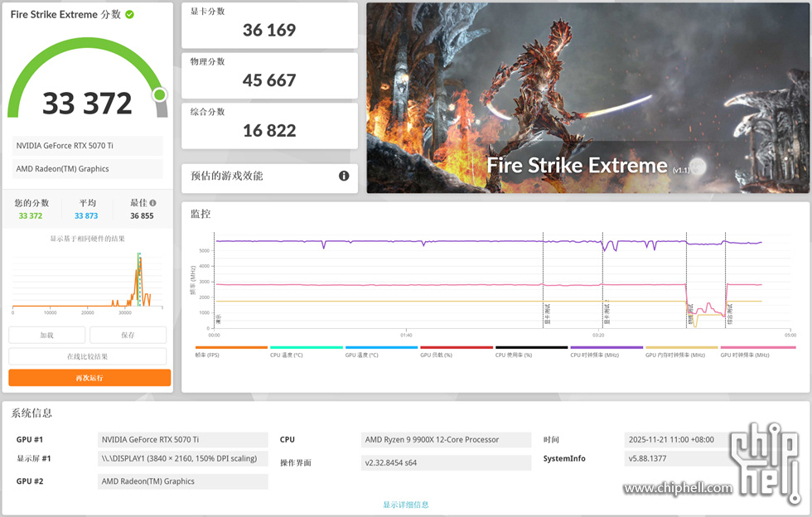Click the NVIDIA GeForce RTX 5070 Ti field under the score gauge
Screen dimensions: 812x517
tap(87, 146)
